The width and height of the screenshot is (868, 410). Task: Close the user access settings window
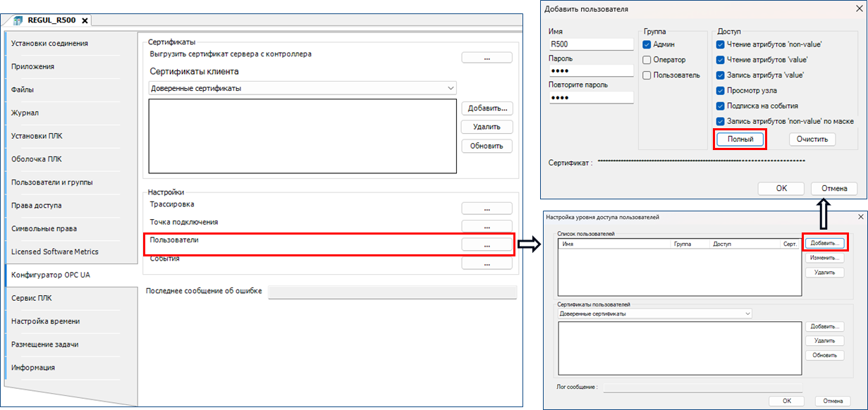pyautogui.click(x=860, y=217)
